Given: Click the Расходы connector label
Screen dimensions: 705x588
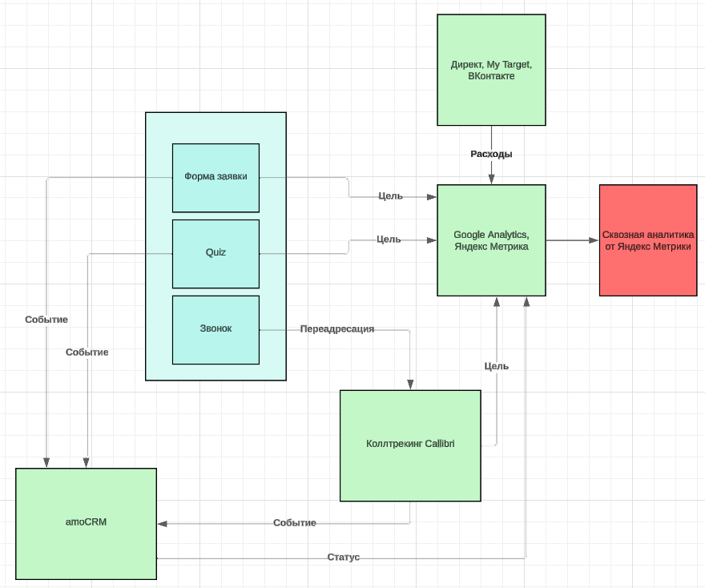Looking at the screenshot, I should 491,154.
